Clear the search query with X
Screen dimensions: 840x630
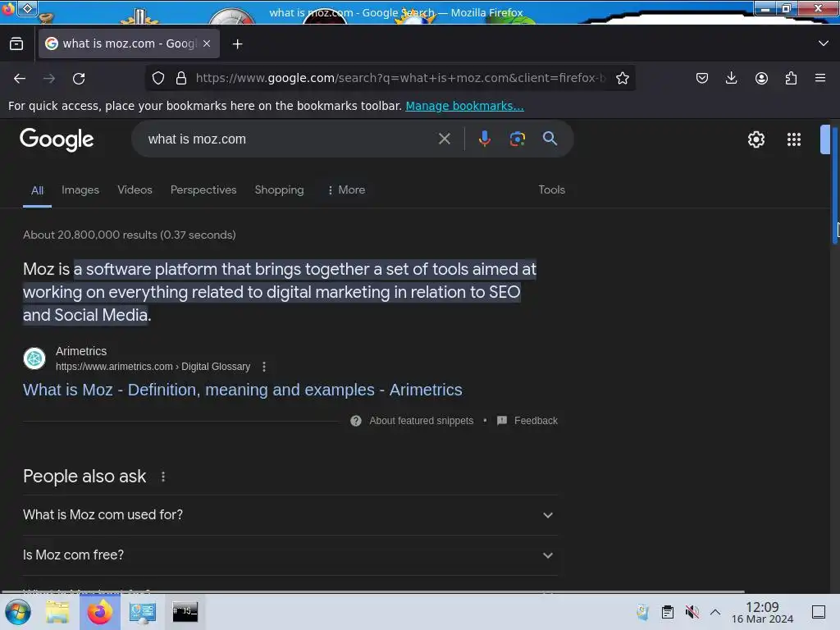point(444,139)
